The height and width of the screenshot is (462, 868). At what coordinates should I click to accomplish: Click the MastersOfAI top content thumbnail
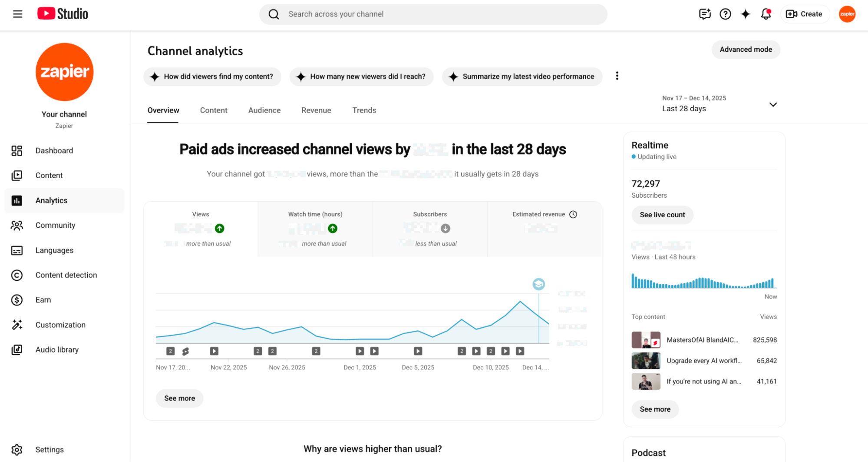coord(646,340)
